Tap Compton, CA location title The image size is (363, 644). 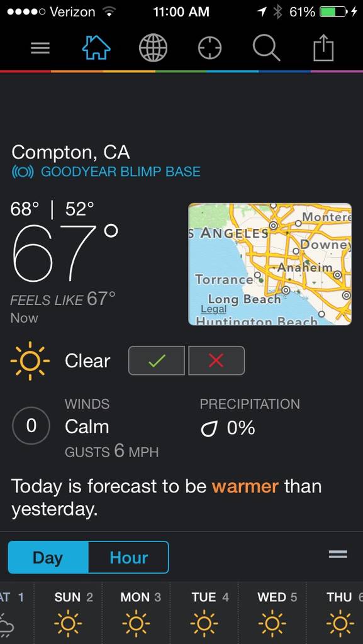tap(70, 153)
